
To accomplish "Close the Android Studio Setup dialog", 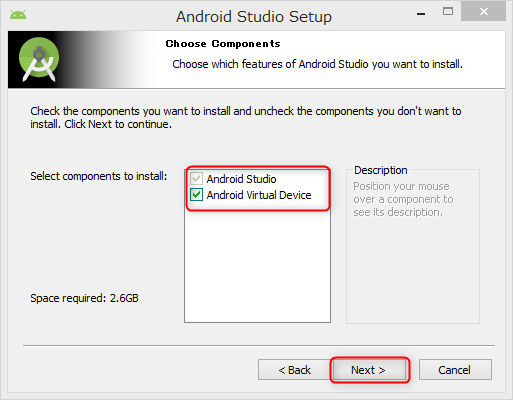I will click(x=484, y=12).
